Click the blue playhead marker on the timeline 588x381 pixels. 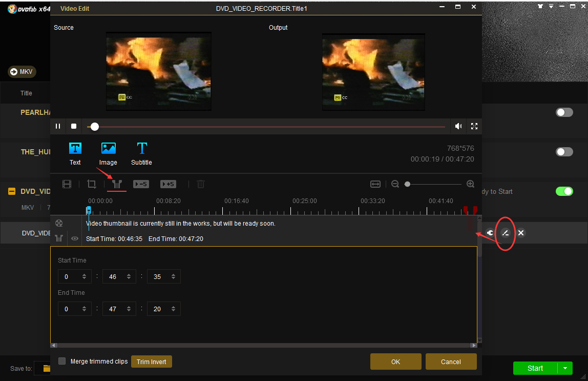(89, 210)
